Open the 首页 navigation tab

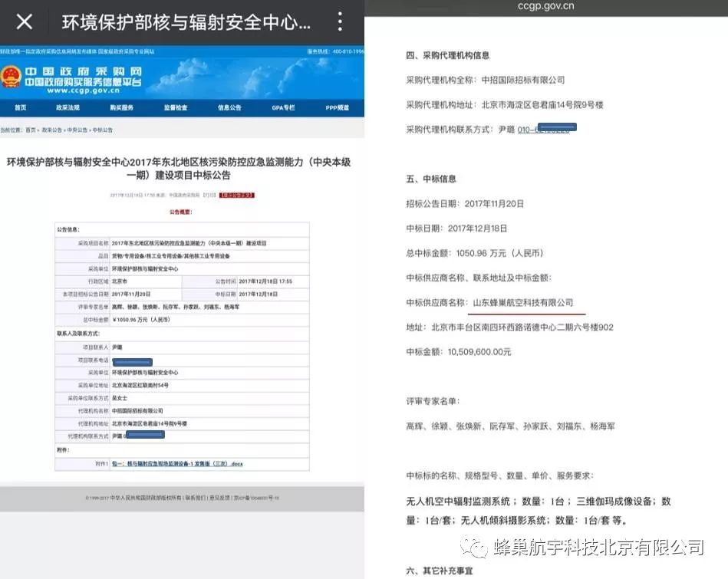click(x=21, y=108)
